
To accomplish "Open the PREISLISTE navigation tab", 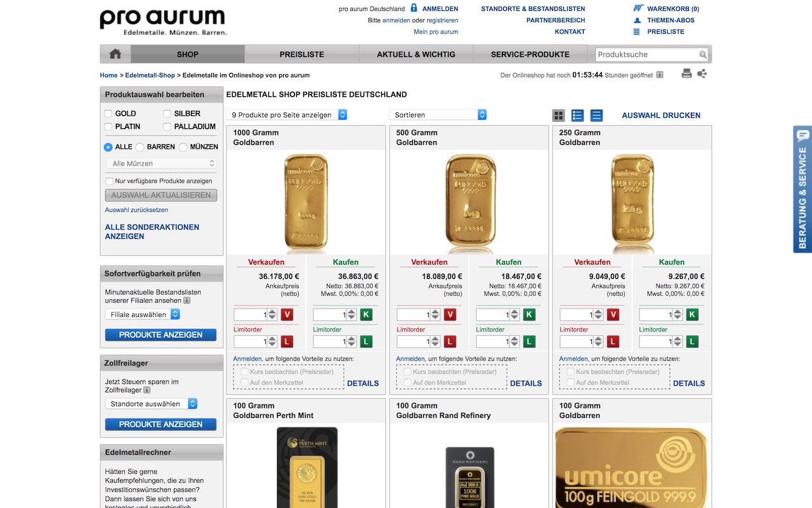I will pyautogui.click(x=302, y=54).
